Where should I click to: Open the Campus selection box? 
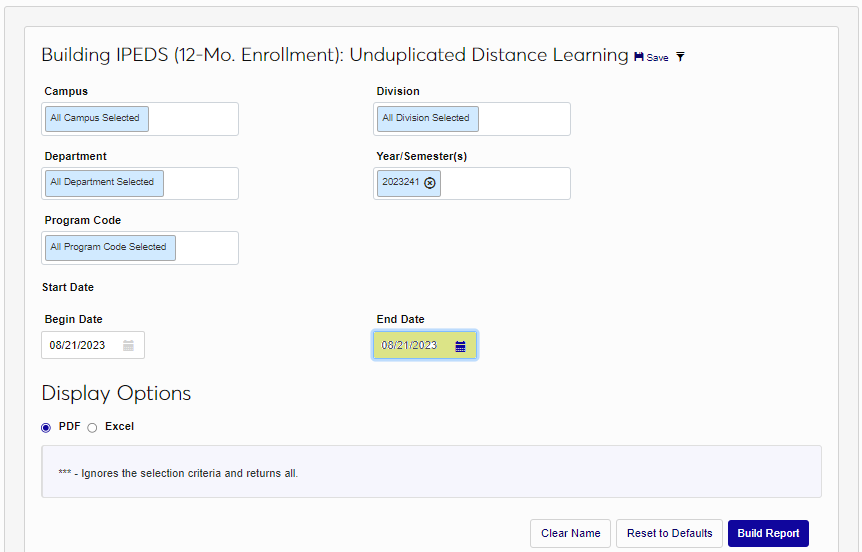click(x=140, y=119)
